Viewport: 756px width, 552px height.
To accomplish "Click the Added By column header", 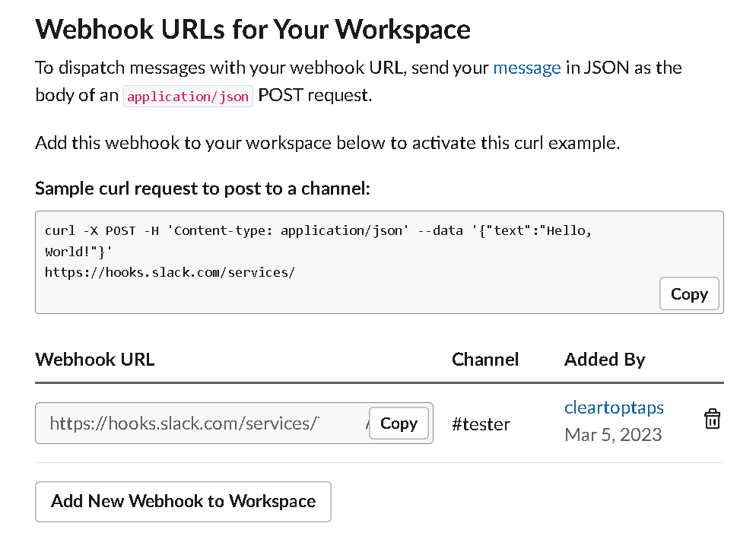I will pos(604,360).
